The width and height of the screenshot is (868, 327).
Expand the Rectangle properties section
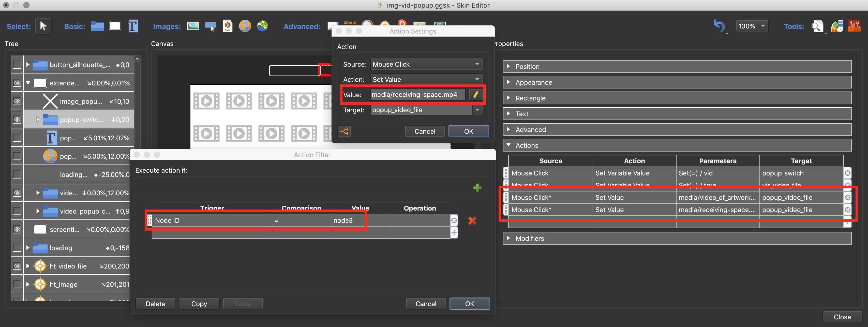click(x=508, y=98)
